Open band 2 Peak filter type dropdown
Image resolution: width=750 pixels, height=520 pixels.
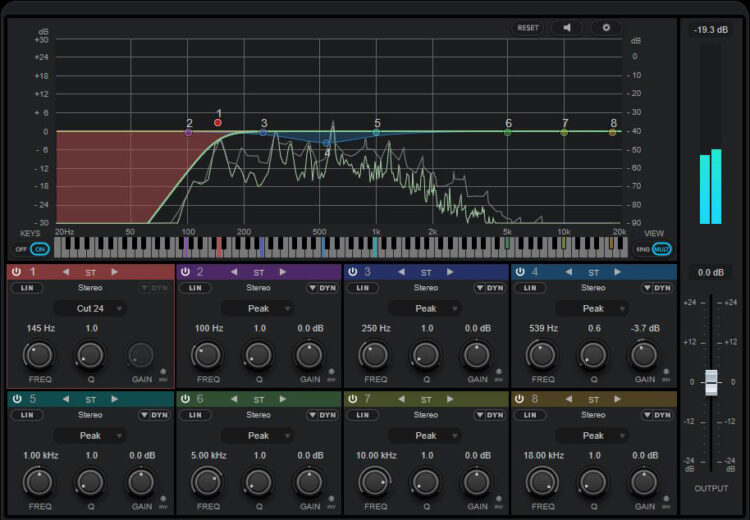pyautogui.click(x=258, y=309)
